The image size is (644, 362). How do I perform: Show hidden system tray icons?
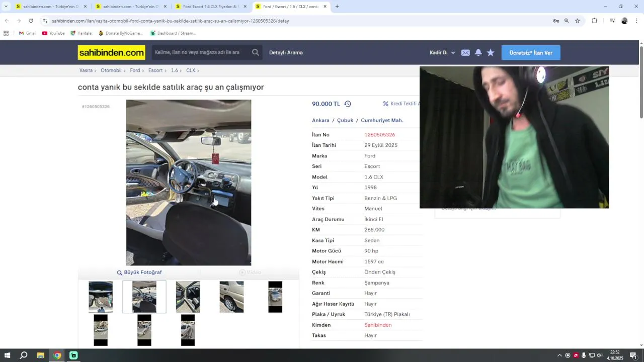(559, 355)
